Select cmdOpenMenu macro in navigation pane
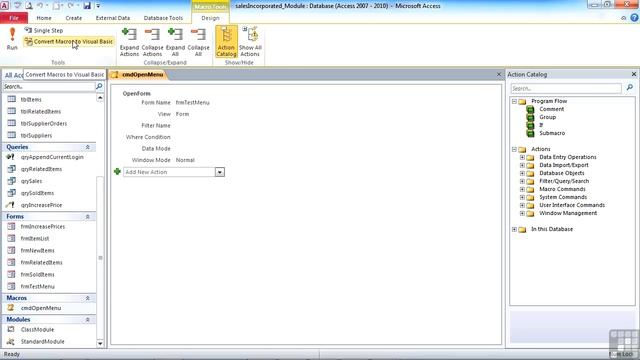Viewport: 640px width, 360px height. pyautogui.click(x=41, y=308)
